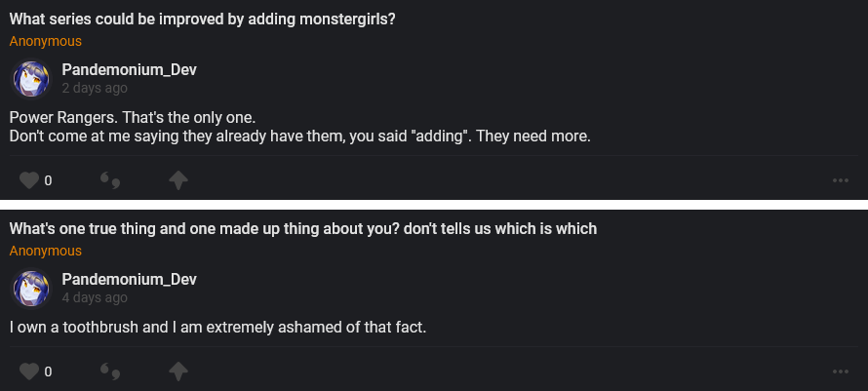Open the three-dot menu on the Power Rangers answer
The height and width of the screenshot is (391, 868).
840,180
